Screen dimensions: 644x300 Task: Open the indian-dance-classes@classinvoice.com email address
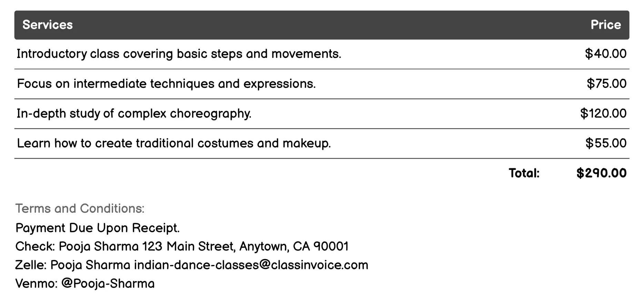251,265
